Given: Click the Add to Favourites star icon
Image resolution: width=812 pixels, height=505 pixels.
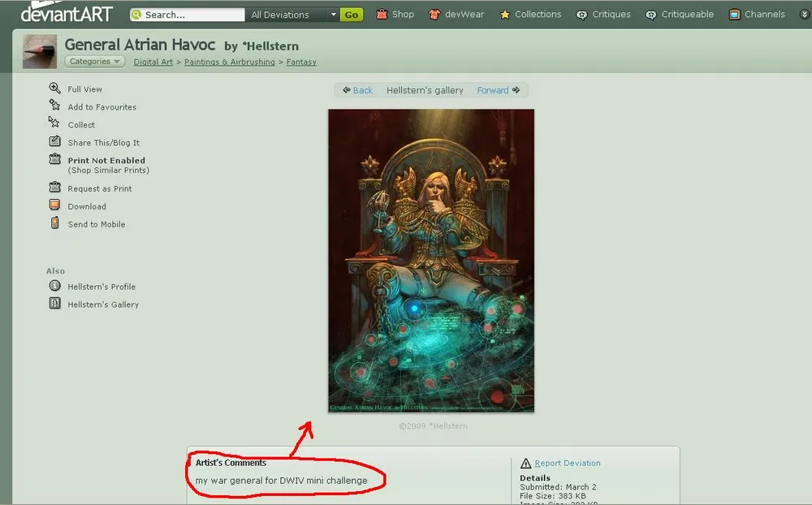Looking at the screenshot, I should 55,106.
